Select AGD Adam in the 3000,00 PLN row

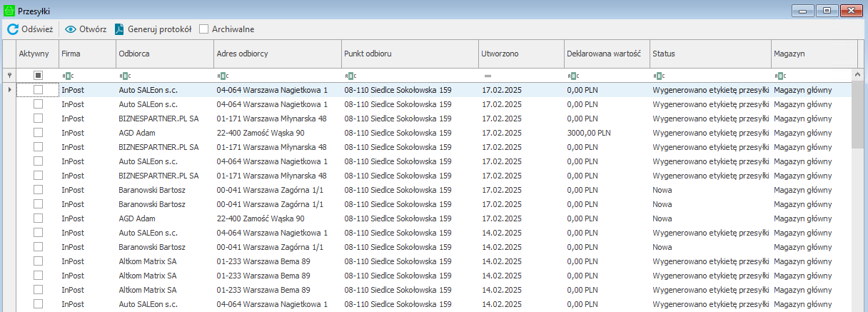point(165,132)
